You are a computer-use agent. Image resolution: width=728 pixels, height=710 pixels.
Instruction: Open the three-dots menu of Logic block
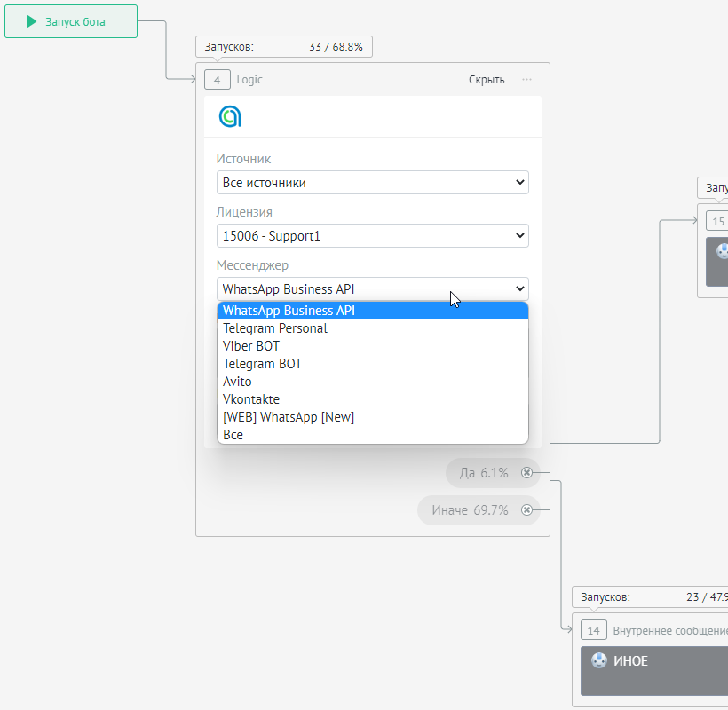pos(527,80)
